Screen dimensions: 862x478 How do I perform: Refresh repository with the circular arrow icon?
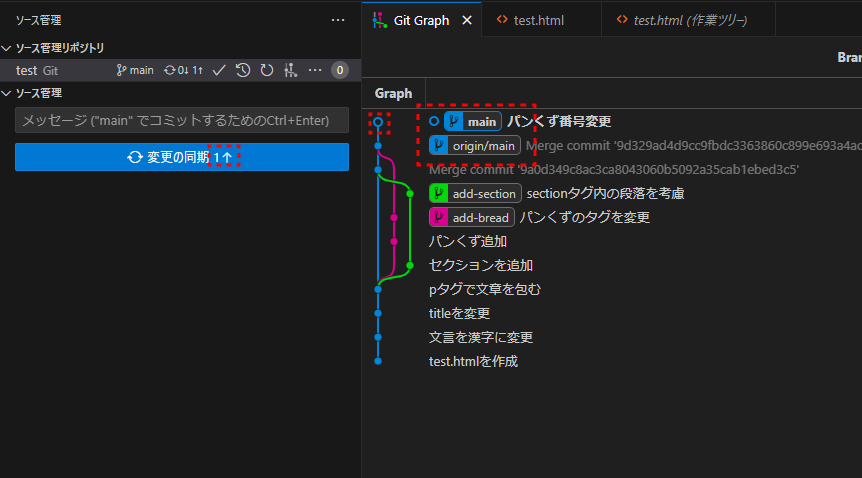[267, 70]
